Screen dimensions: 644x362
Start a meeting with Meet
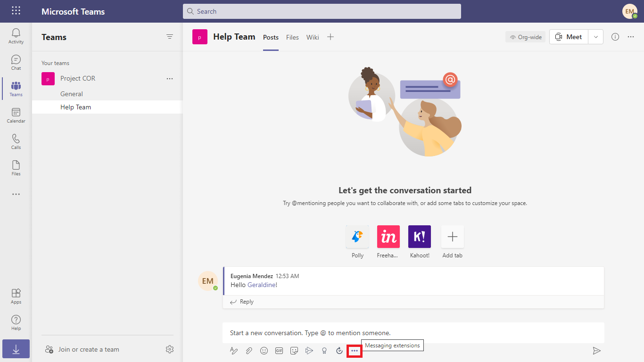pyautogui.click(x=569, y=37)
